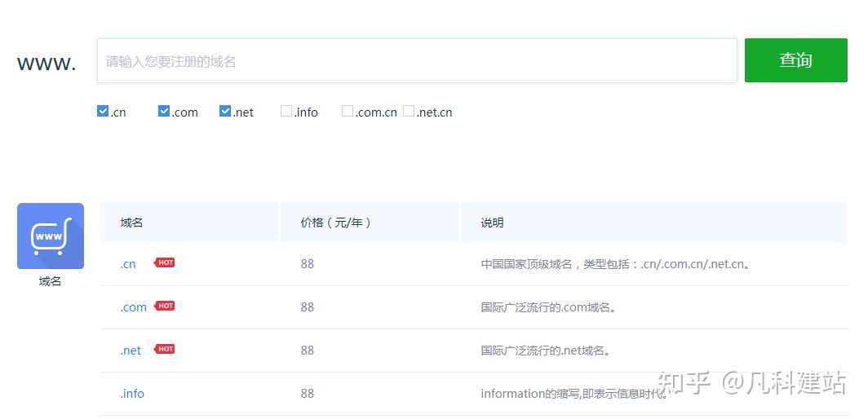Click the HOT badge beside .cn
Image resolution: width=868 pixels, height=419 pixels.
(165, 263)
